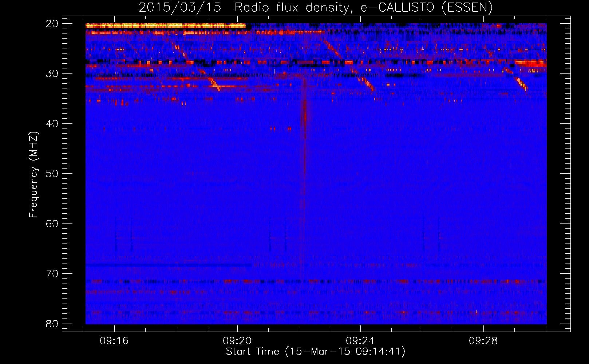
Task: Click the 60 MHz frequency label
Action: 52,224
